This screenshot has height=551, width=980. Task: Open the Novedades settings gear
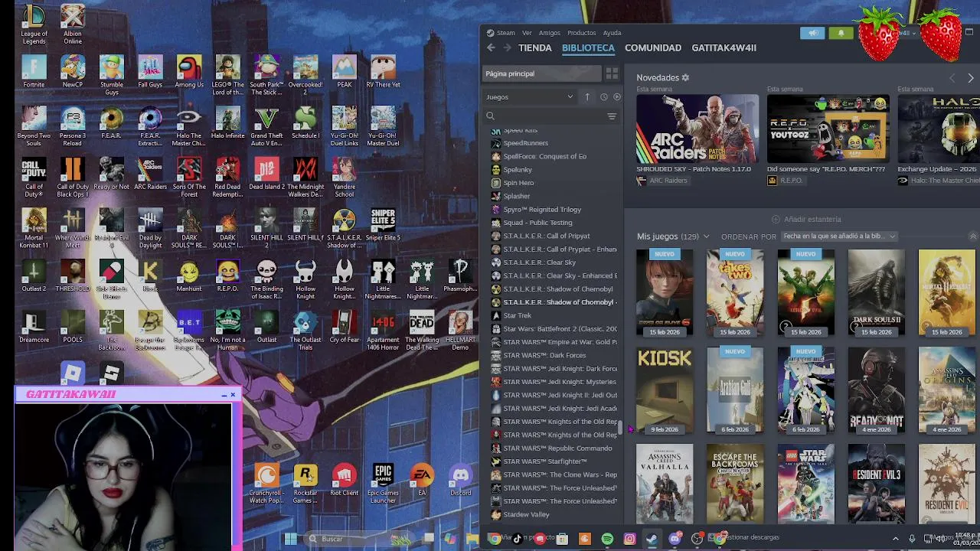pyautogui.click(x=685, y=77)
